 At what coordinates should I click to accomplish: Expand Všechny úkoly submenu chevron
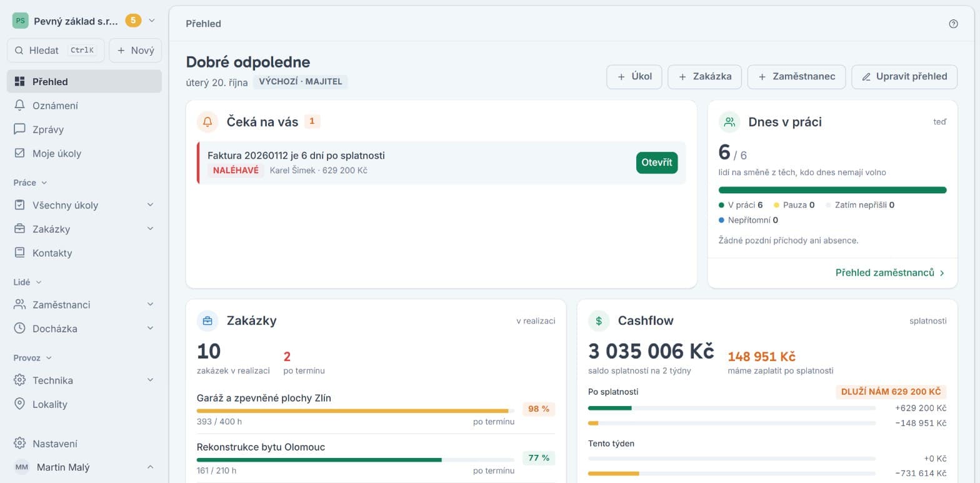click(x=150, y=205)
